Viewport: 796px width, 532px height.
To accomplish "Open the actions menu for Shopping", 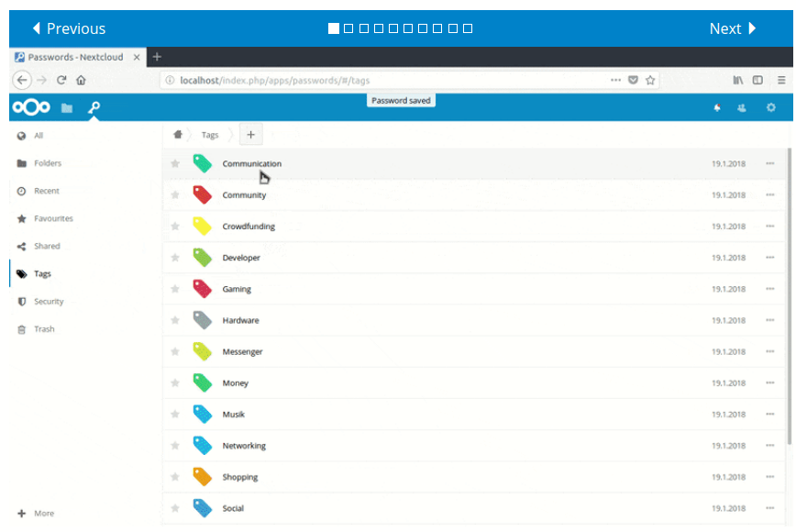I will pyautogui.click(x=769, y=477).
